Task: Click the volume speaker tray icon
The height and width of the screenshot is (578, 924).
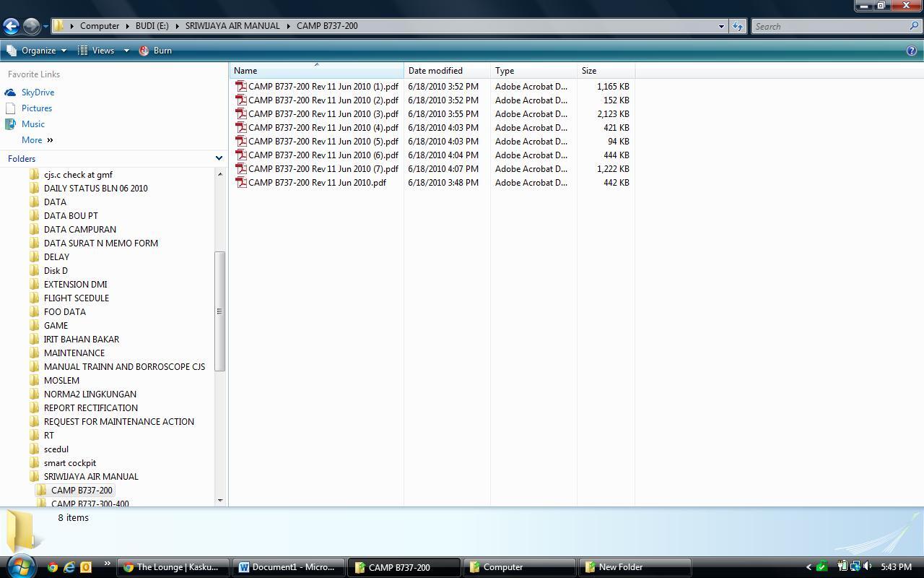Action: (x=868, y=567)
